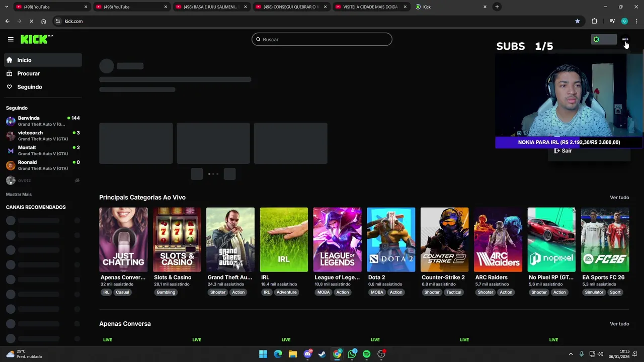Open the Slots & Casino category thumbnail
Image resolution: width=644 pixels, height=362 pixels.
click(x=177, y=239)
